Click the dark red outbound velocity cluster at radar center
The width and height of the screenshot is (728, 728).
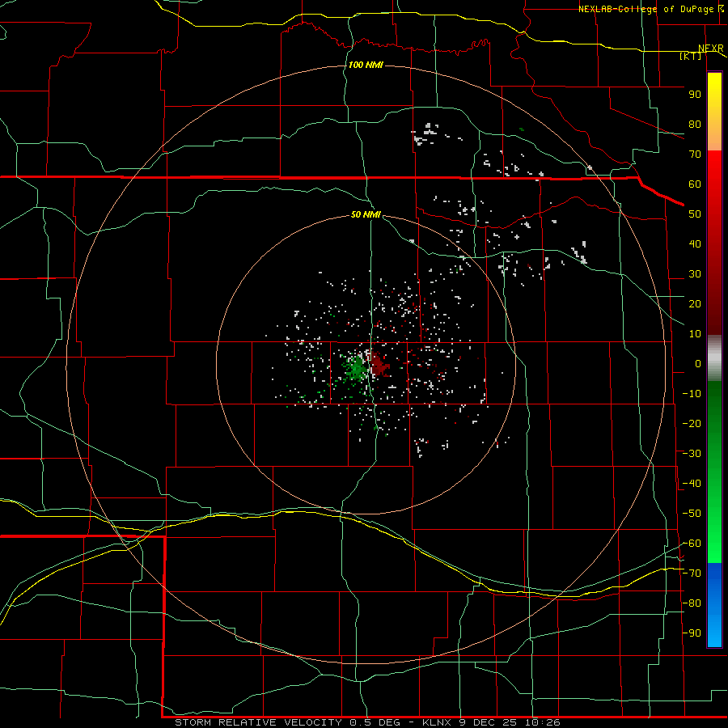click(x=379, y=365)
